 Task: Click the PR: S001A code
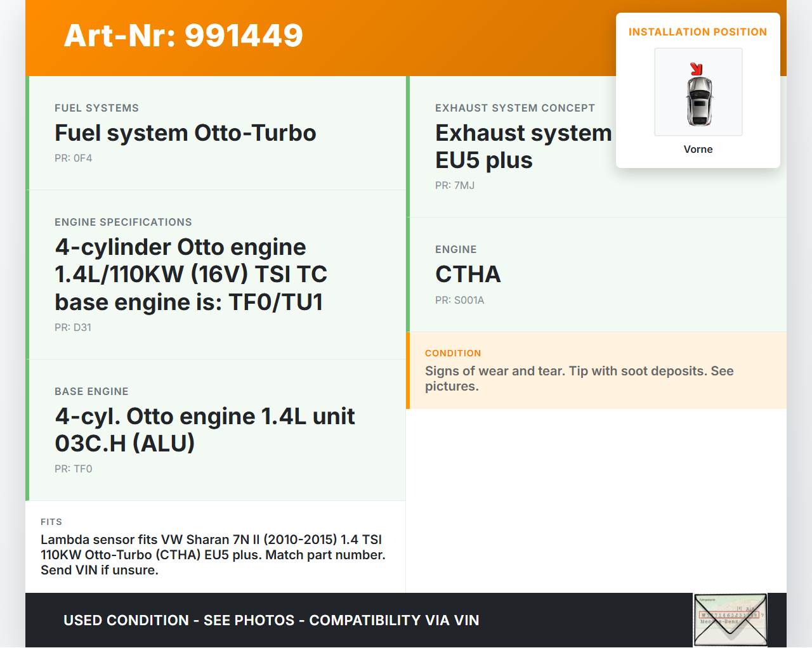tap(459, 300)
